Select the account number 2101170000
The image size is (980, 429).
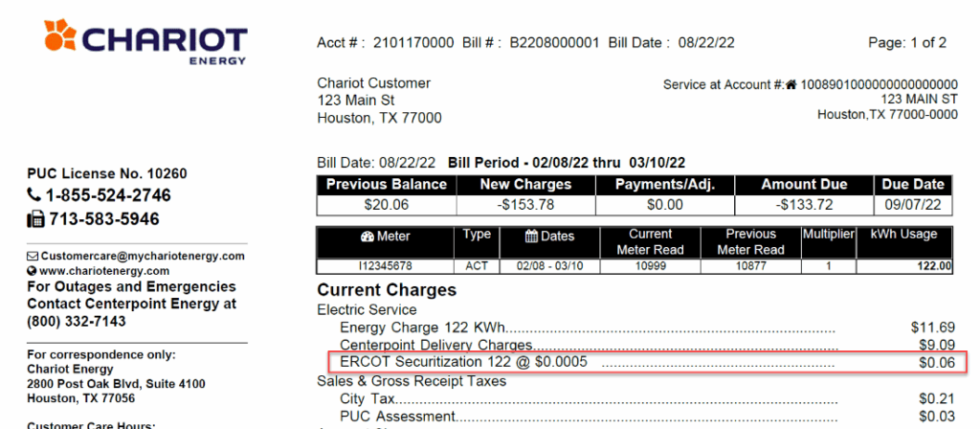413,43
